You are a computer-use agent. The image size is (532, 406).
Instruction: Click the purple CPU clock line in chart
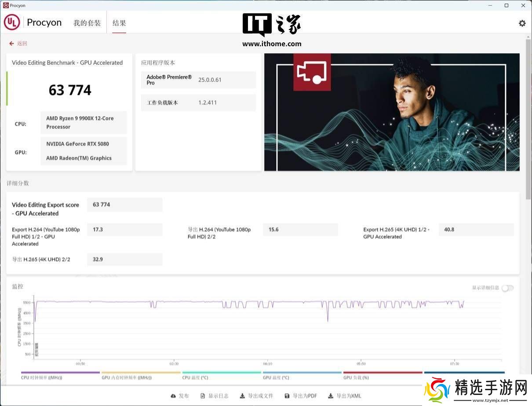pyautogui.click(x=110, y=302)
